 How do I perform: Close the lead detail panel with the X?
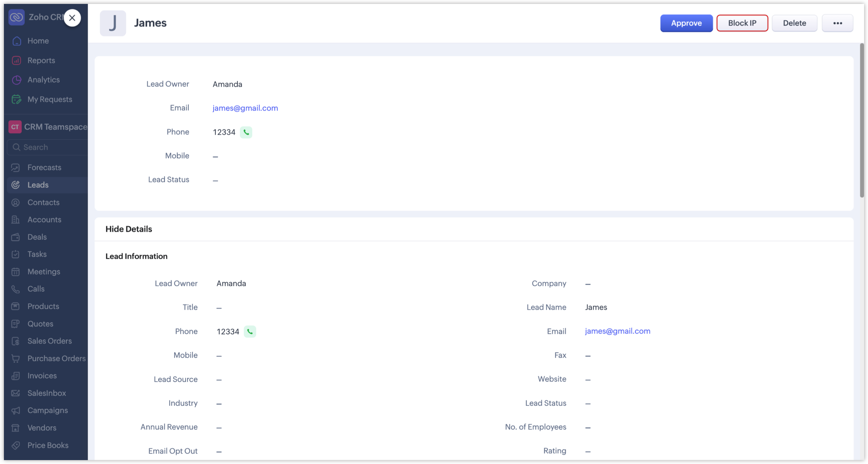pyautogui.click(x=72, y=18)
